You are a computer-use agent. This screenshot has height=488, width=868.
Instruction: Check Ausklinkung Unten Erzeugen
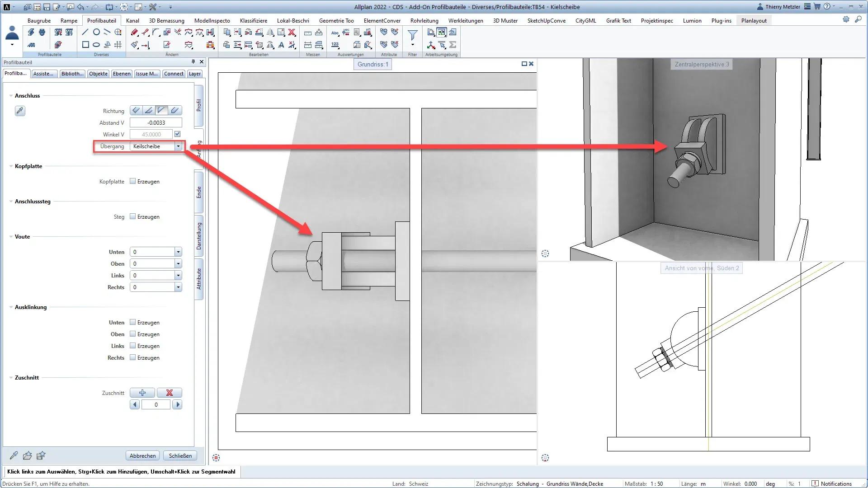133,322
